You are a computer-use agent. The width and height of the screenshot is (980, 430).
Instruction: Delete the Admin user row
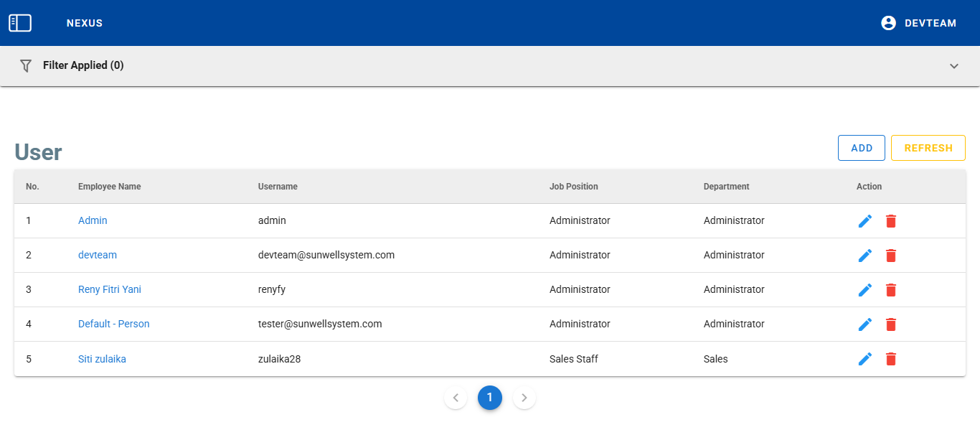tap(890, 221)
